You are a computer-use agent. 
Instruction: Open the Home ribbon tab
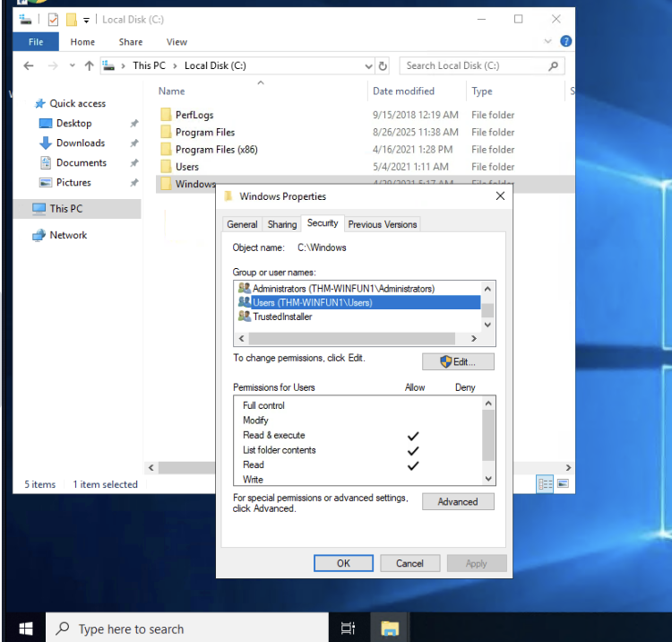(x=82, y=42)
